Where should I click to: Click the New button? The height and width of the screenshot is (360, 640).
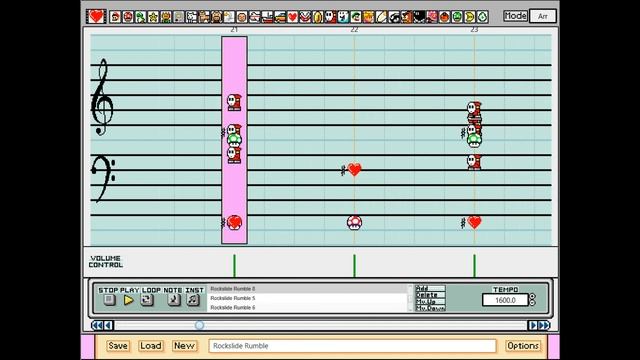click(x=184, y=346)
